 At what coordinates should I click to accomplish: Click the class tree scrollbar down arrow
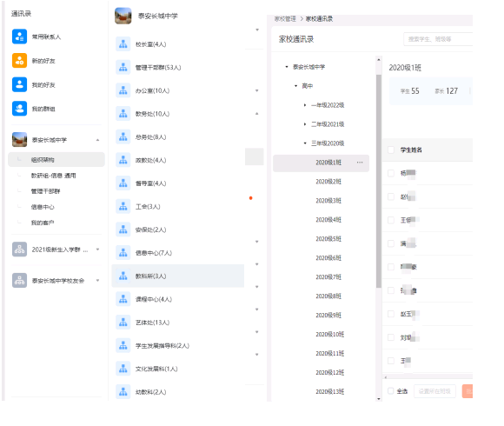click(379, 399)
